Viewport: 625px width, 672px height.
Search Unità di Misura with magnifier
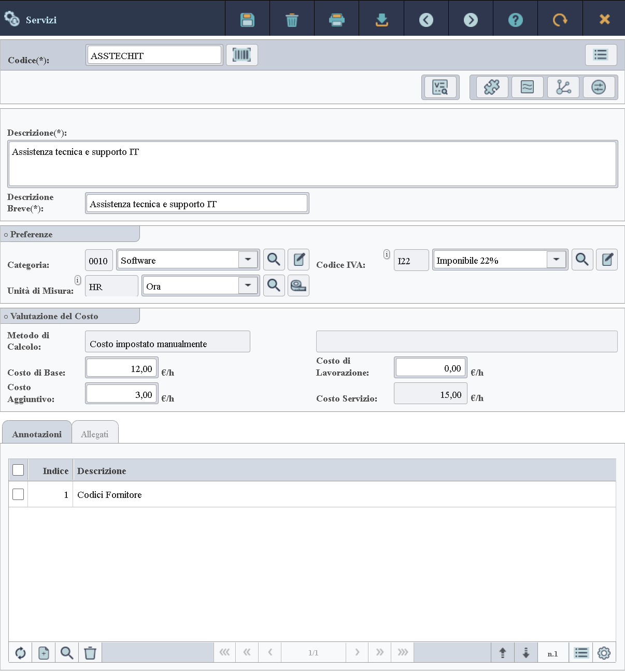pyautogui.click(x=274, y=285)
